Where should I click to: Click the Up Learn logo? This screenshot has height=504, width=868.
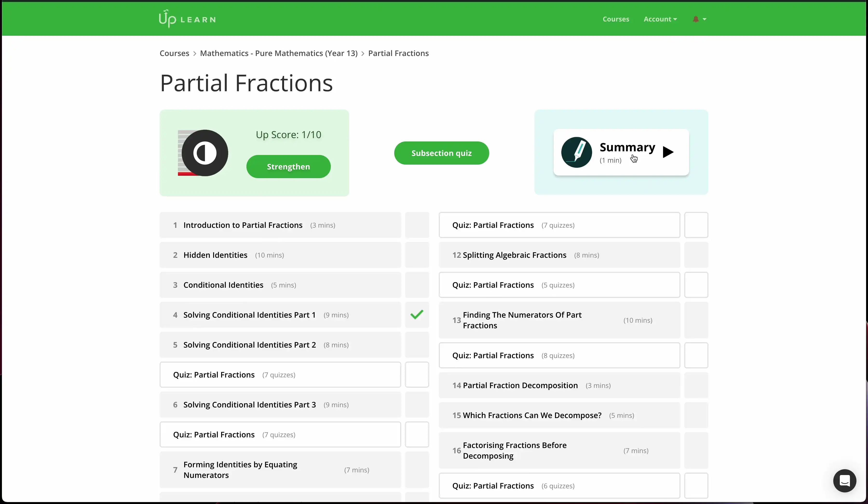187,19
